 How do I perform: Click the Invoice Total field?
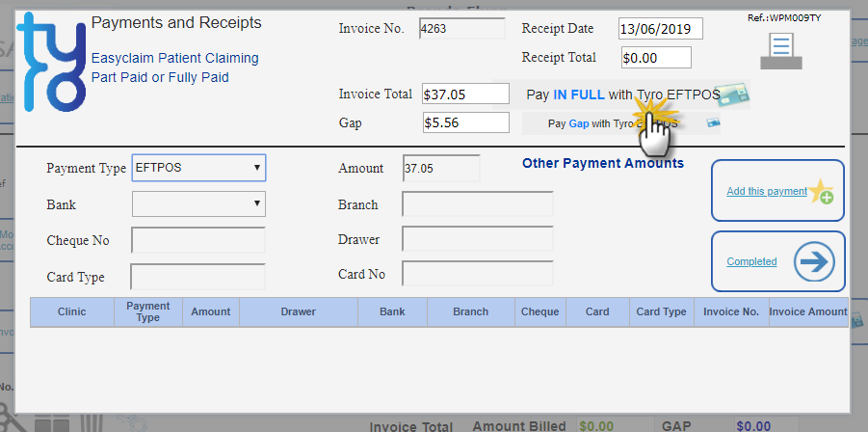[465, 94]
